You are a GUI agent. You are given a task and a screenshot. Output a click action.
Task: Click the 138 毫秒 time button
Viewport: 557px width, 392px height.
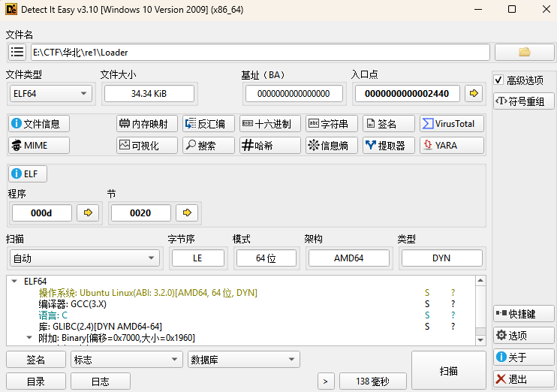coord(372,381)
